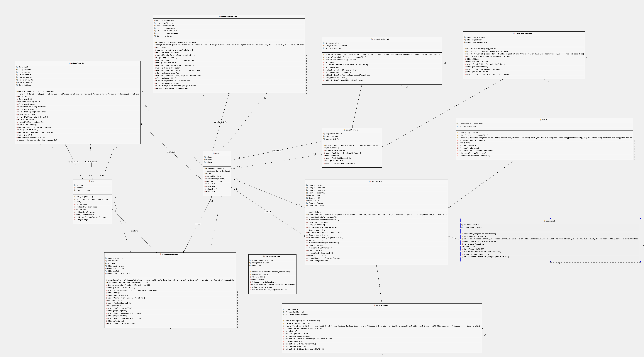Click the field icon beside receptionistStaffID attribute

click(x=462, y=225)
